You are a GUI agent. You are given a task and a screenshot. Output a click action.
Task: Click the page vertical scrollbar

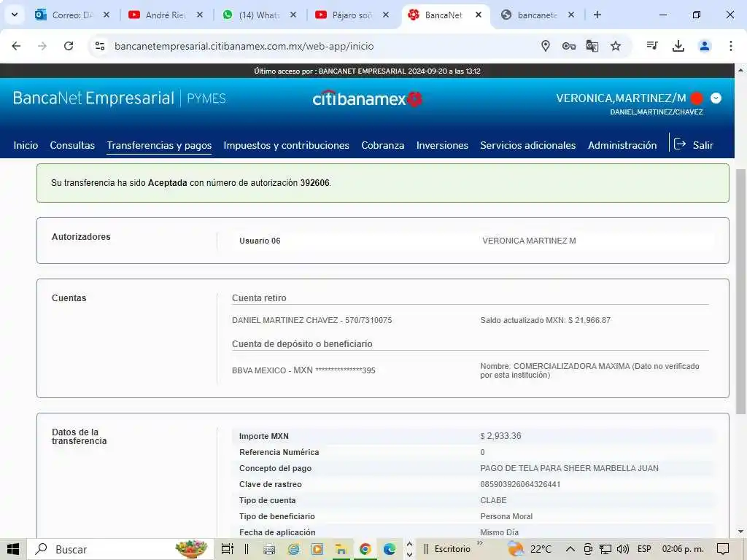coord(741,292)
